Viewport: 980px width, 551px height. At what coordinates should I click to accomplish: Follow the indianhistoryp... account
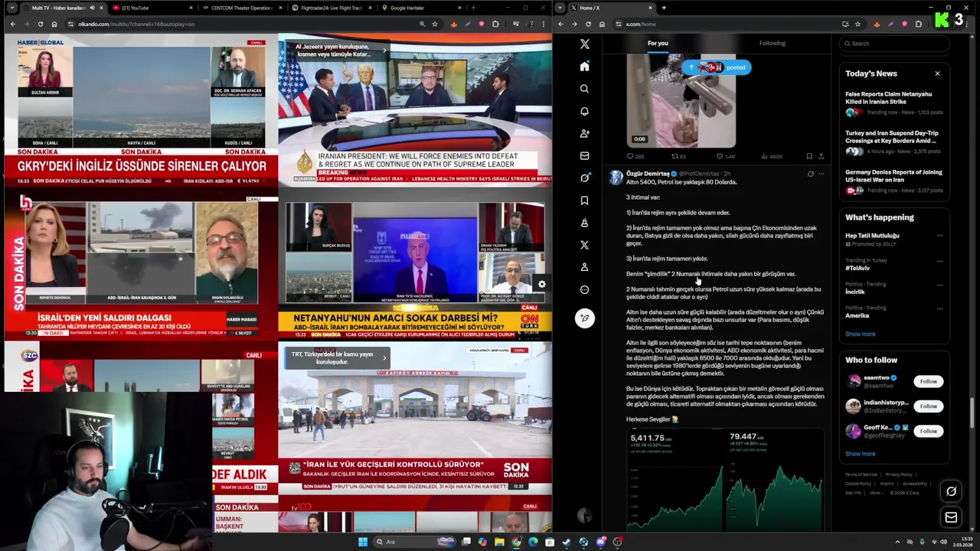point(928,406)
